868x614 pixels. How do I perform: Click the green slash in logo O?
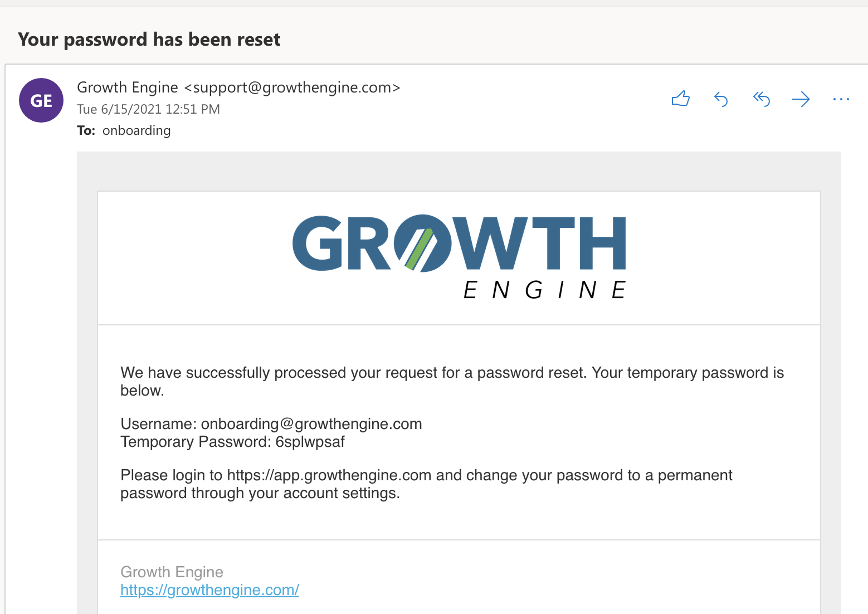pos(419,249)
